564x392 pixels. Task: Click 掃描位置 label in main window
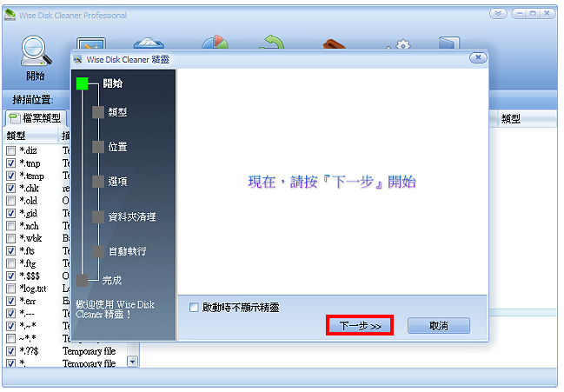(x=33, y=100)
